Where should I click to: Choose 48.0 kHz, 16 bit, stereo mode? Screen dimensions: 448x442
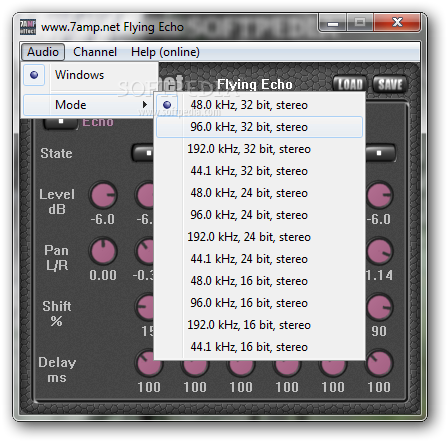259,281
